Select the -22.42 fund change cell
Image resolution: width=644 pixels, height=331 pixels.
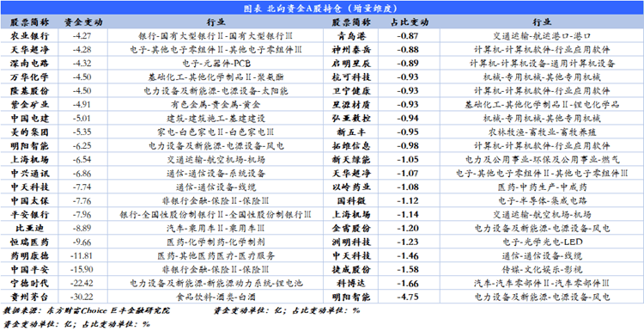click(x=83, y=284)
